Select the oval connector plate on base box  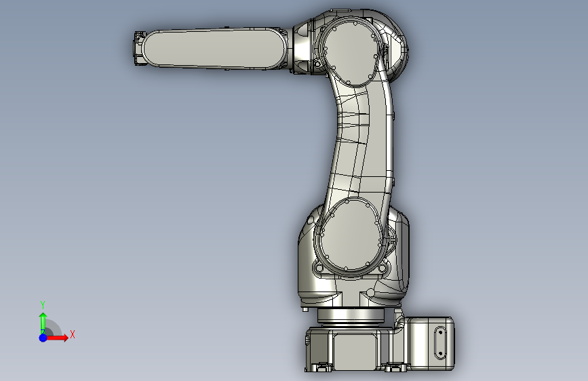point(440,342)
